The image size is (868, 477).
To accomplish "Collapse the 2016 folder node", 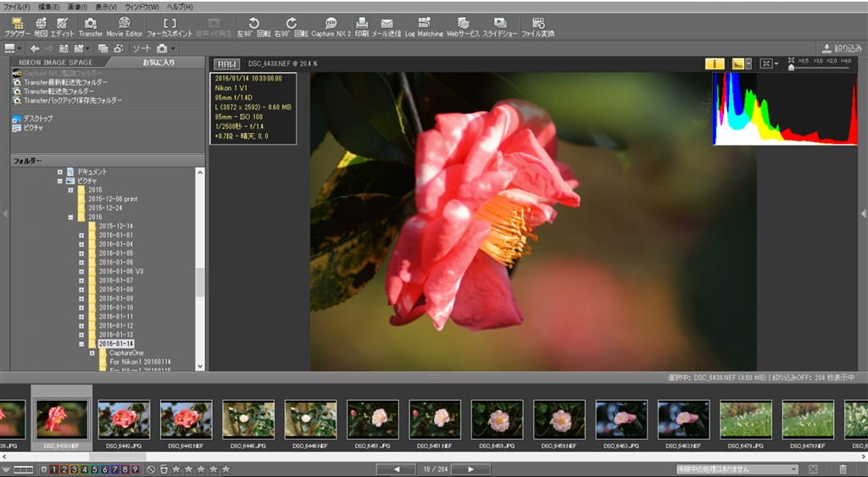I will pos(71,217).
